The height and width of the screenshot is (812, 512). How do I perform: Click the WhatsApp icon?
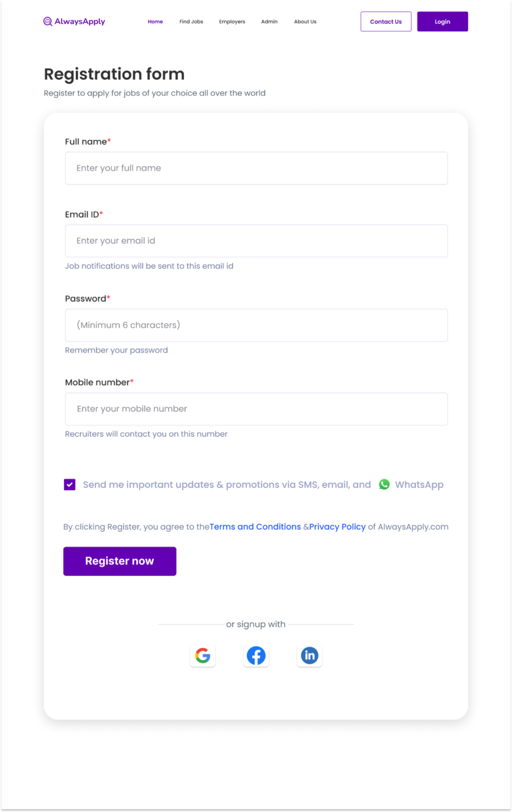tap(384, 485)
